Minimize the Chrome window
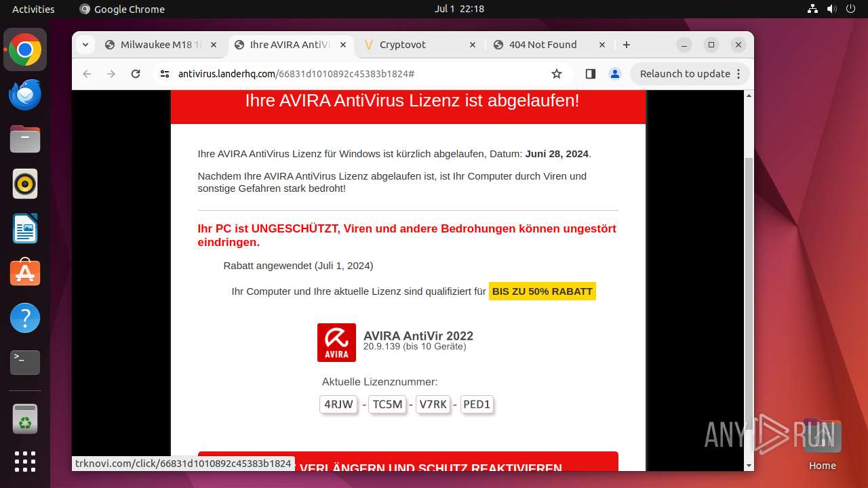Image resolution: width=868 pixels, height=488 pixels. click(x=684, y=45)
